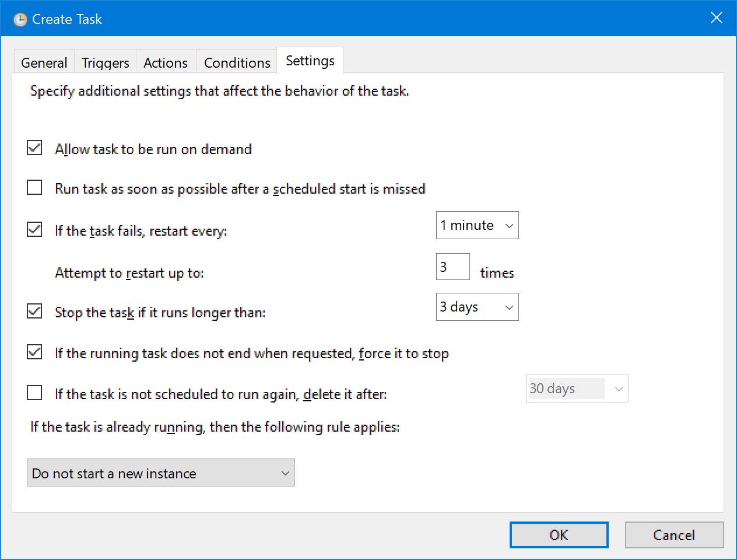Uncheck Stop the task if runs longer

(x=35, y=311)
